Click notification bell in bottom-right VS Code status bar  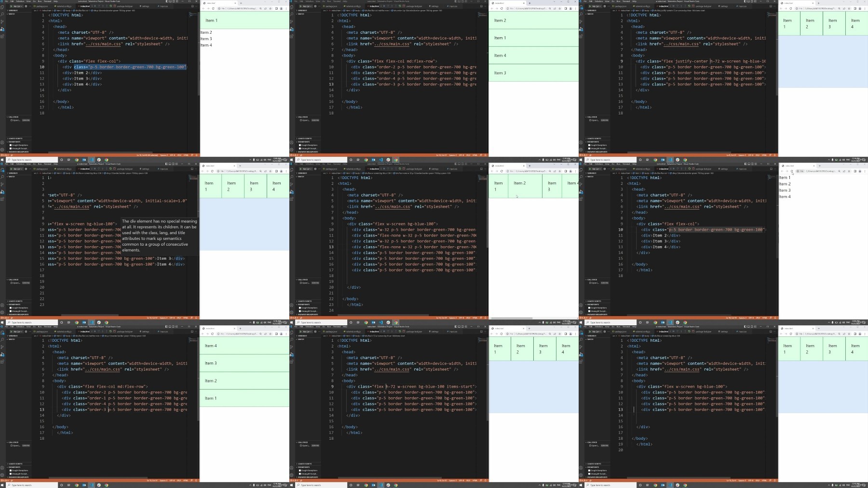point(775,480)
